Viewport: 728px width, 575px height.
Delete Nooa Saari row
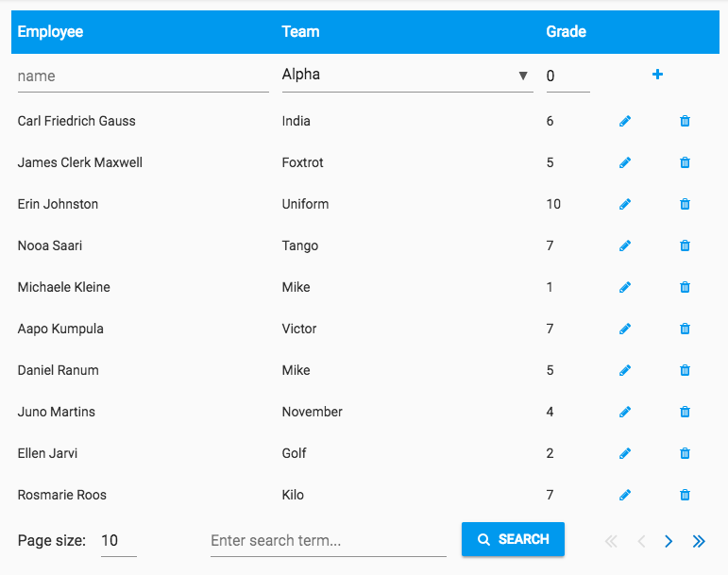(x=685, y=245)
